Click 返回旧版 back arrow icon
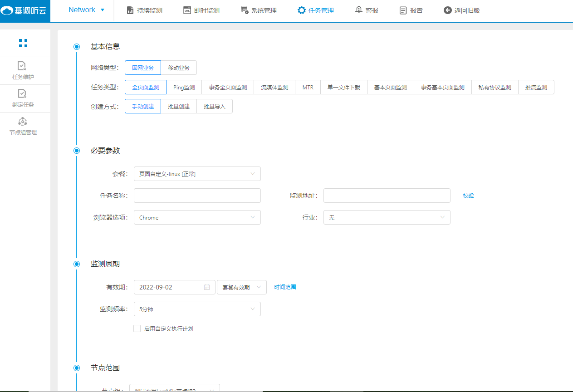This screenshot has width=573, height=392. click(447, 10)
